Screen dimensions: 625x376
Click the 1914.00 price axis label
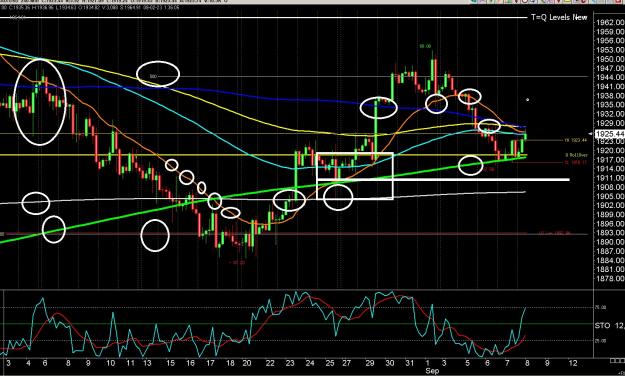point(610,169)
